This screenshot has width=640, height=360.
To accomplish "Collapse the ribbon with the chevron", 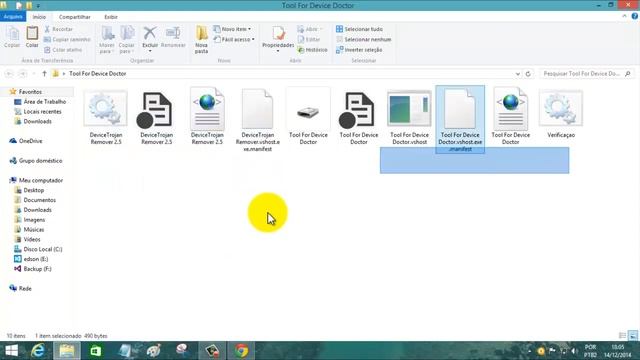I will point(624,16).
